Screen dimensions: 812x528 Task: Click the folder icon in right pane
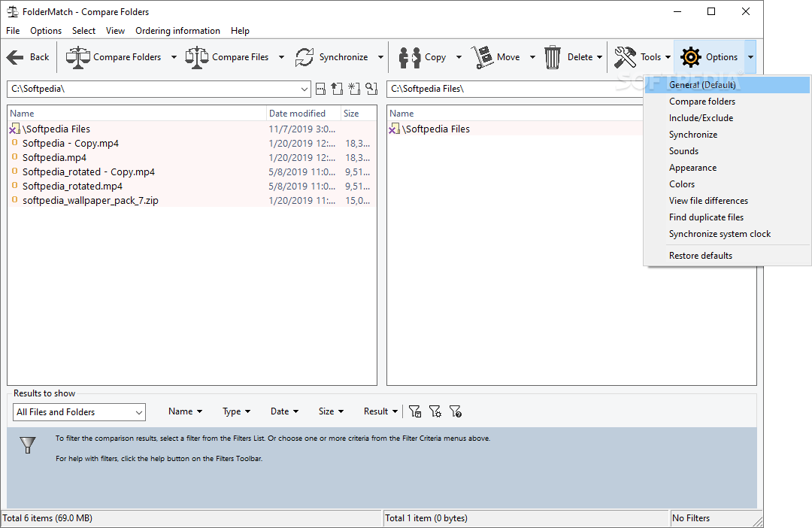click(x=395, y=129)
